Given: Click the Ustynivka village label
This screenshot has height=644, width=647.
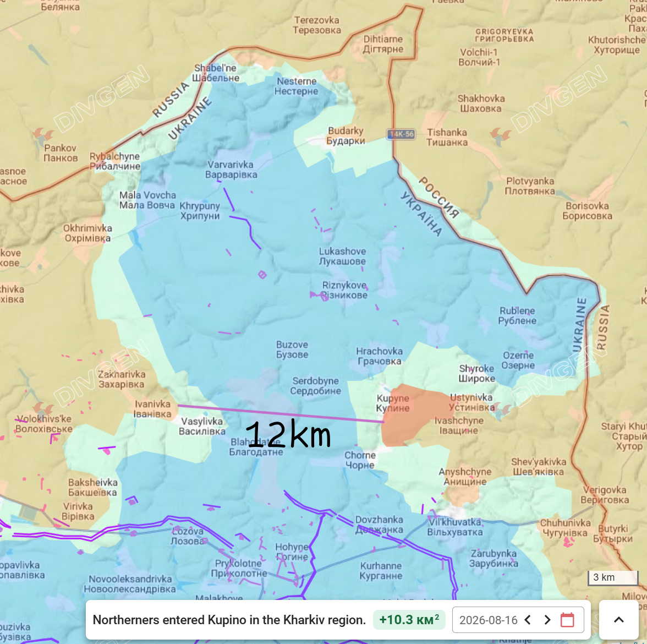Looking at the screenshot, I should (471, 402).
